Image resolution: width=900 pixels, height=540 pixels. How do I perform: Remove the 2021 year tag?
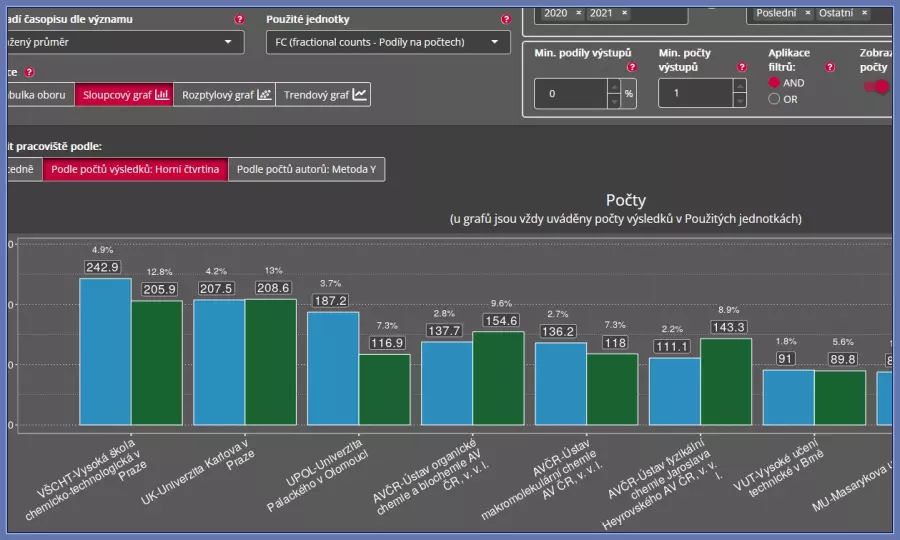click(x=624, y=13)
